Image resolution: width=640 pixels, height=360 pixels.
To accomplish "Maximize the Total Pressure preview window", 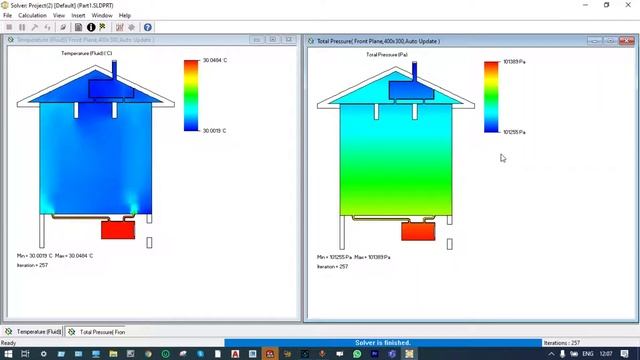I will (611, 41).
